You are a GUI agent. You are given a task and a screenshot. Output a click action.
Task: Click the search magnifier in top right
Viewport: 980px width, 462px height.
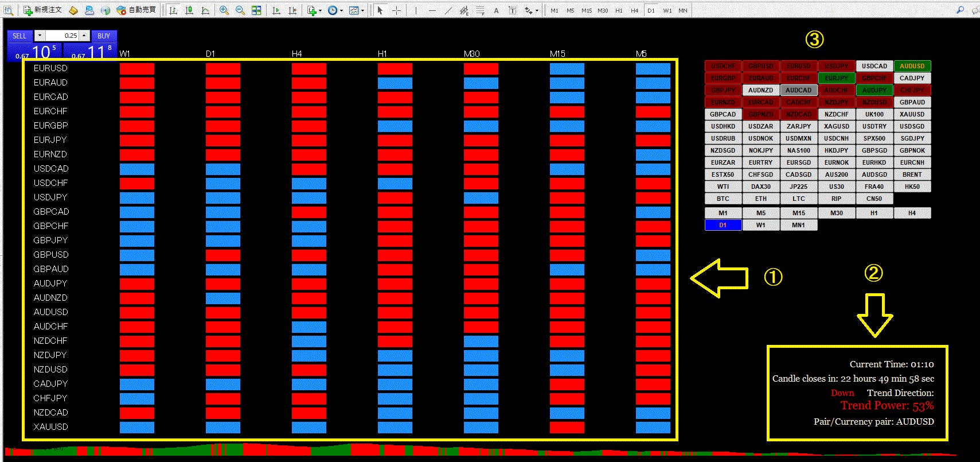pyautogui.click(x=960, y=10)
